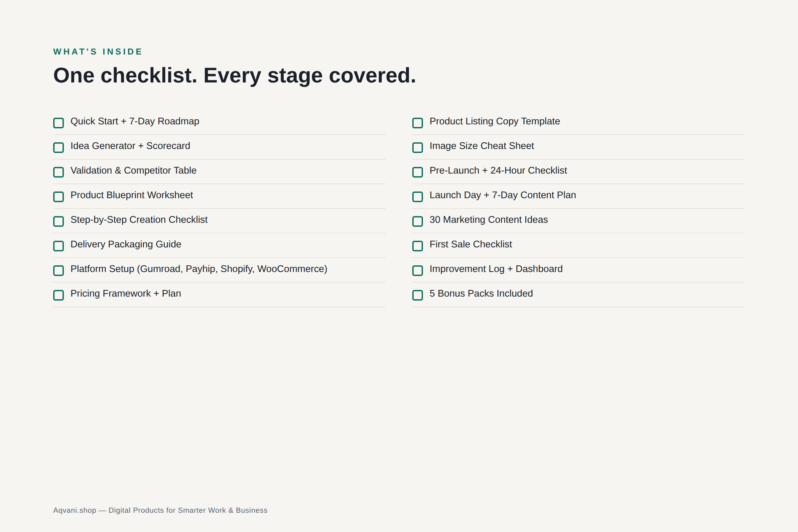
Task: Select 'Pre-Launch + 24-Hour Checklist' text
Action: [x=498, y=170]
